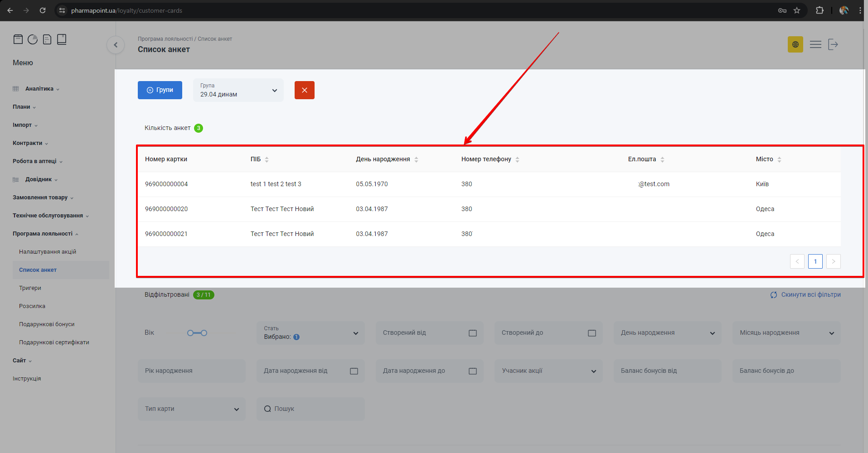Image resolution: width=868 pixels, height=453 pixels.
Task: Click the Баланс бонусів до field
Action: pos(786,371)
